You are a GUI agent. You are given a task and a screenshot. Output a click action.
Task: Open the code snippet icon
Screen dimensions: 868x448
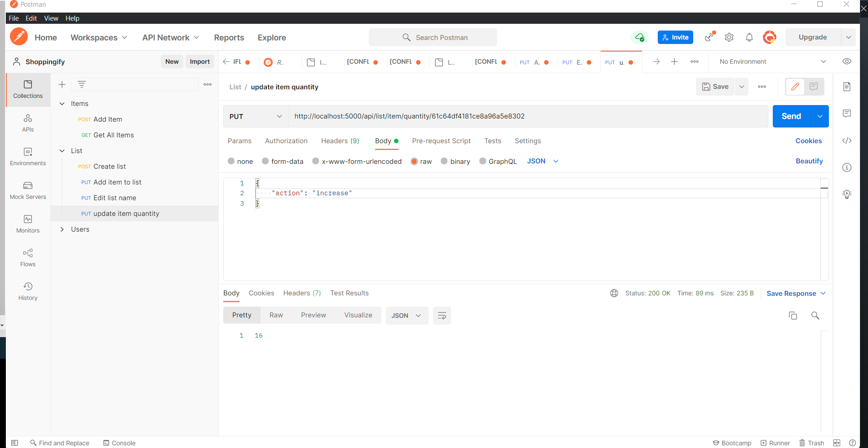(847, 141)
